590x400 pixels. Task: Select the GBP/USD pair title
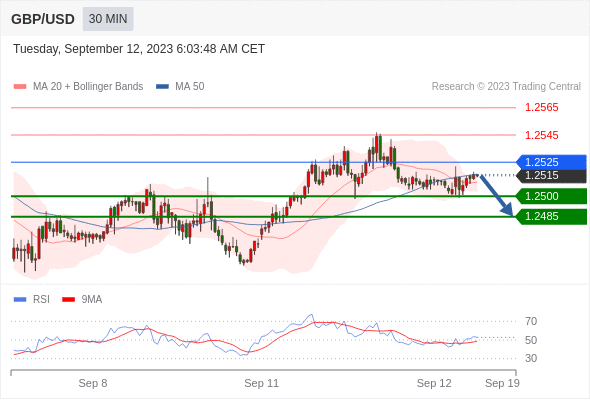point(43,19)
